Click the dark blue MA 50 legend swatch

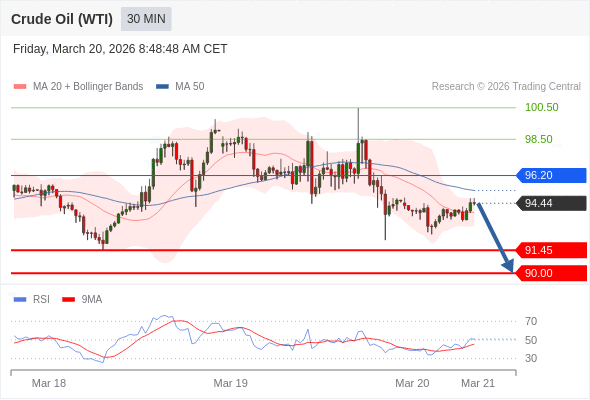click(162, 87)
